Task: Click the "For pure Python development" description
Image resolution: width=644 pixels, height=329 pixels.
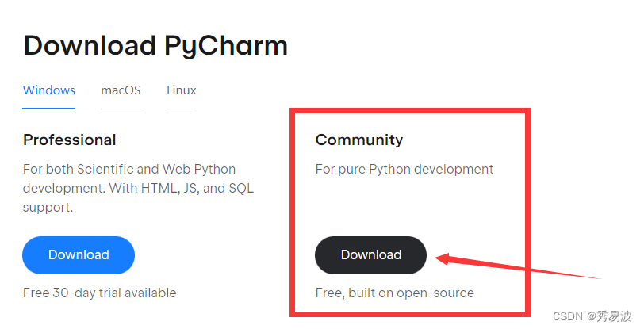Action: [404, 169]
